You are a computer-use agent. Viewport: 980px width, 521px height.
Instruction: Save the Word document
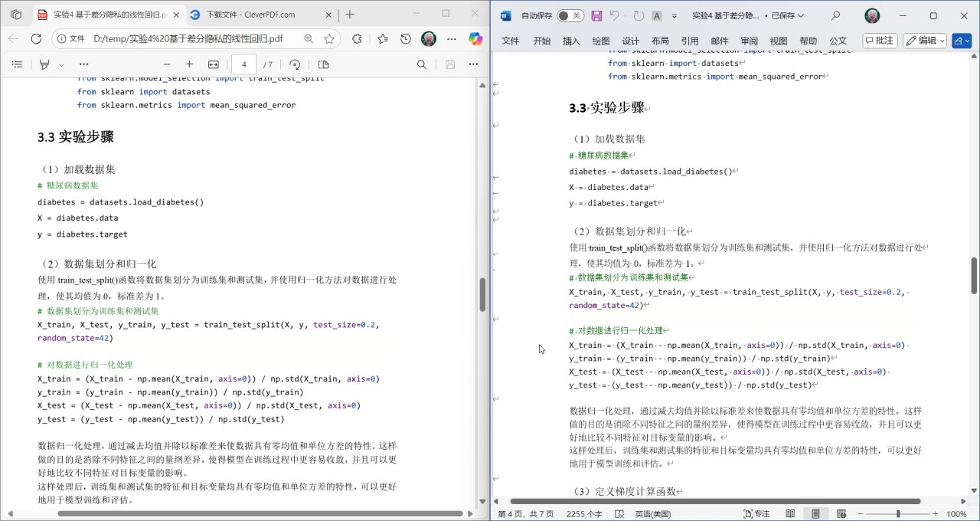tap(596, 15)
